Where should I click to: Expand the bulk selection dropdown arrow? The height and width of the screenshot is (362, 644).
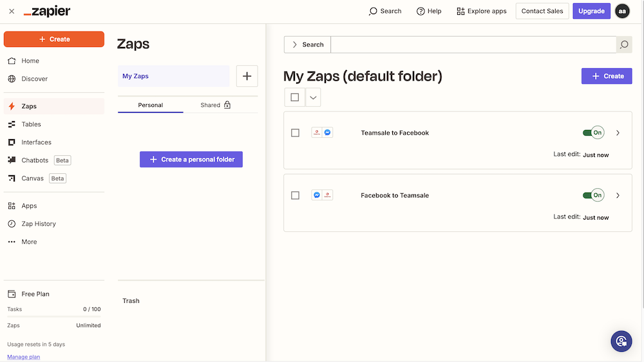click(313, 97)
